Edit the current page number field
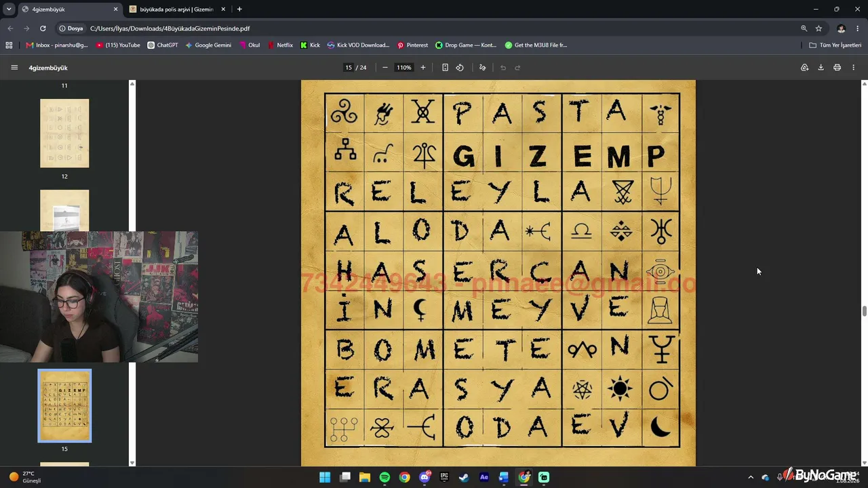Screen dimensions: 868x488 point(349,68)
